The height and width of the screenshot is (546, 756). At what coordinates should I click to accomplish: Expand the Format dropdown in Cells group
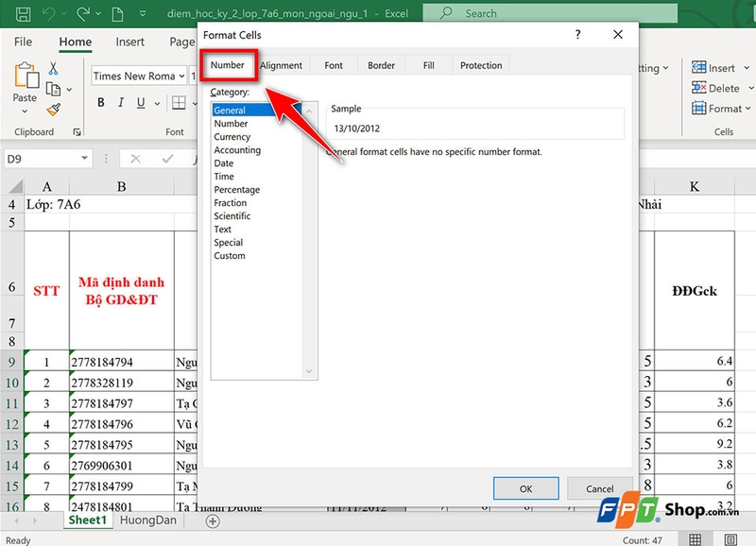click(x=746, y=109)
